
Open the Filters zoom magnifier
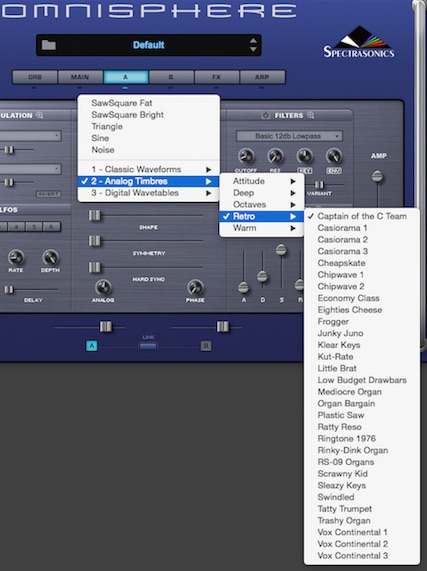[x=311, y=115]
